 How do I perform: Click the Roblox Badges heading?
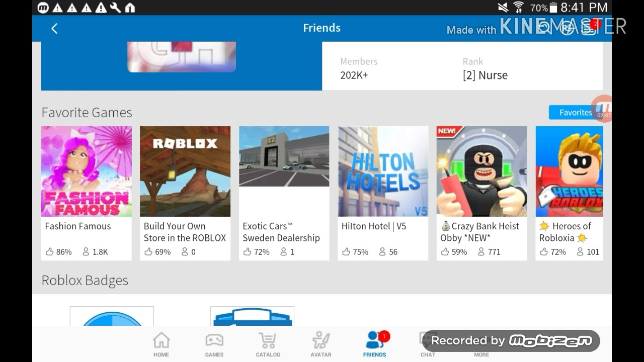85,281
